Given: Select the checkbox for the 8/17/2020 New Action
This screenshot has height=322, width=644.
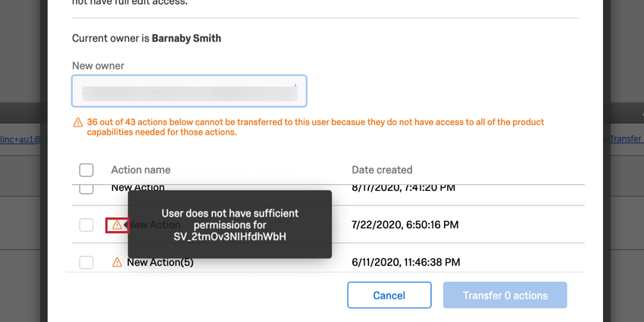Looking at the screenshot, I should tap(86, 189).
